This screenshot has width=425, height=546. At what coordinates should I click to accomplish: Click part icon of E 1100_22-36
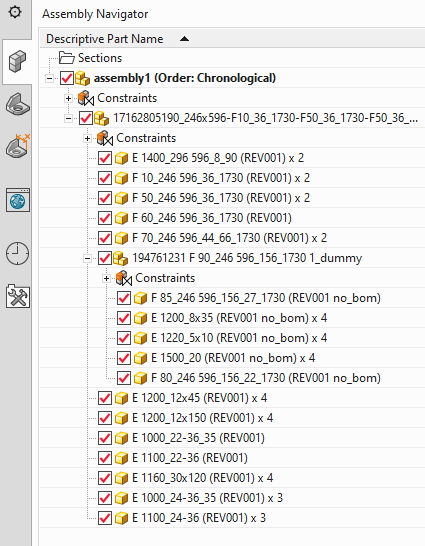point(121,458)
